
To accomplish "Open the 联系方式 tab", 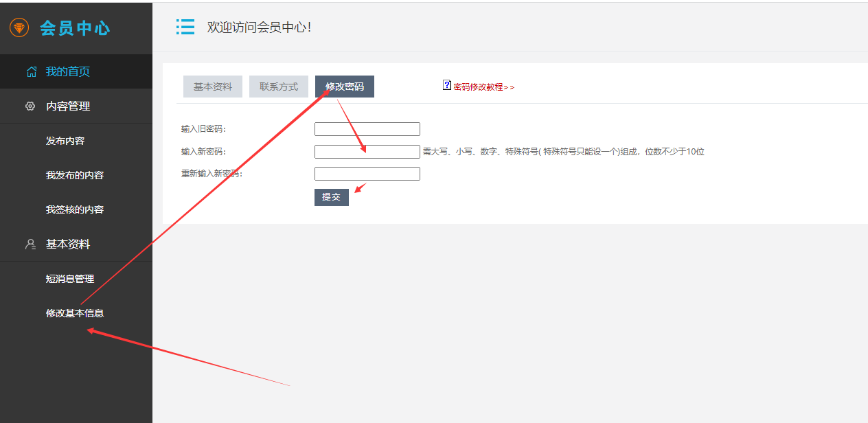I will [278, 87].
